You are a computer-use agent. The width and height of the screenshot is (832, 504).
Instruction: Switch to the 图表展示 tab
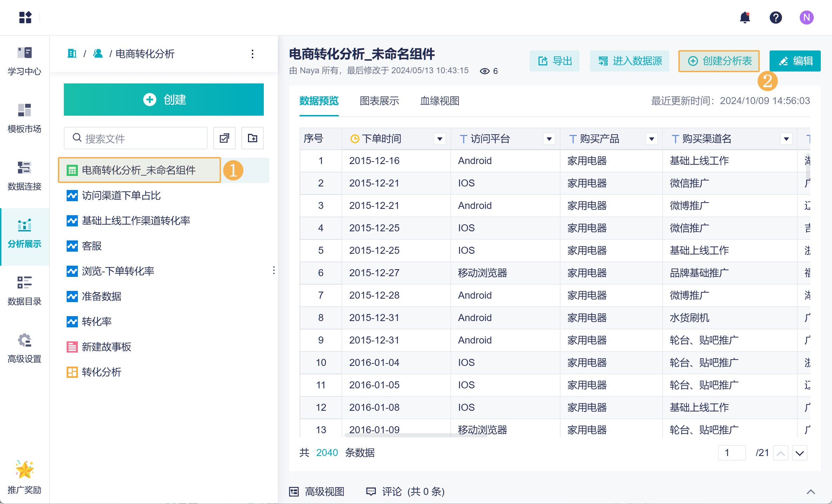(379, 101)
